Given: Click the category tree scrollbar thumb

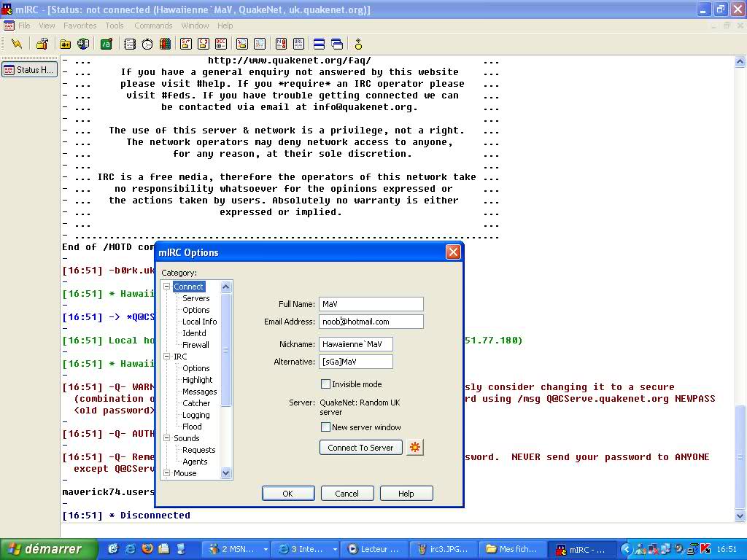Looking at the screenshot, I should [226, 350].
